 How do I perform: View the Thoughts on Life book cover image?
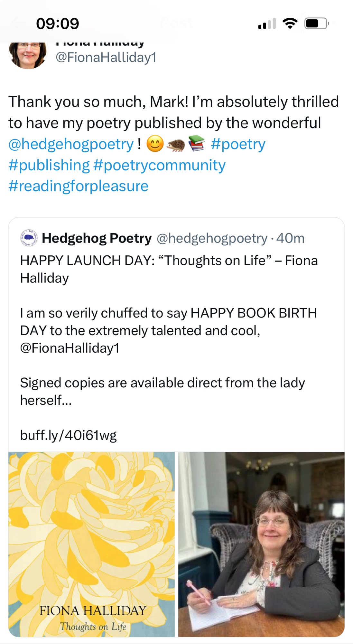coord(91,544)
